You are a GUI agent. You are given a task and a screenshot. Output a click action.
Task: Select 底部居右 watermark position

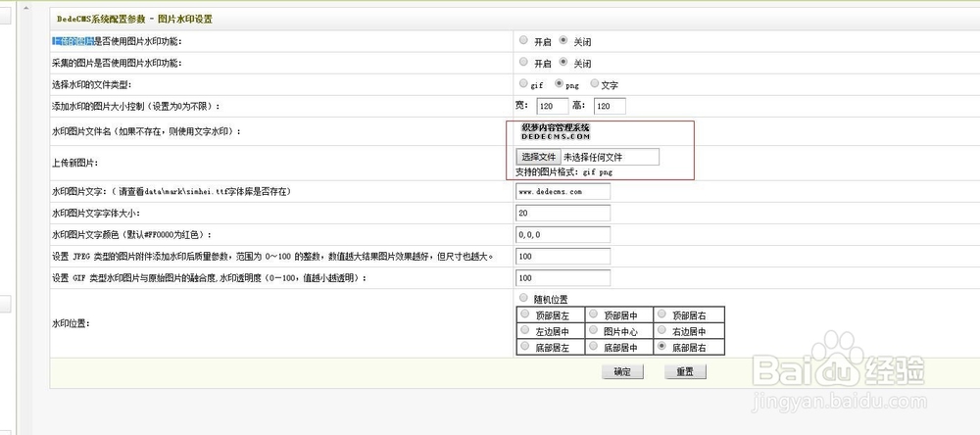click(661, 346)
